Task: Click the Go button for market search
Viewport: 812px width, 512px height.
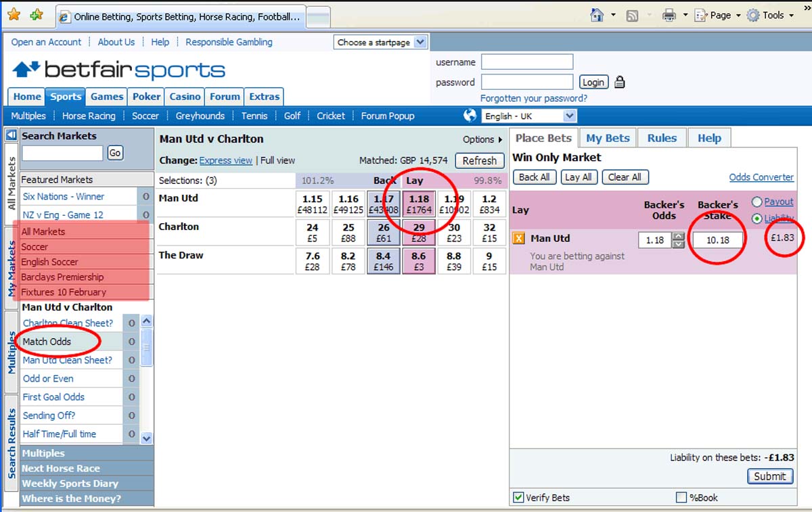Action: [x=115, y=153]
